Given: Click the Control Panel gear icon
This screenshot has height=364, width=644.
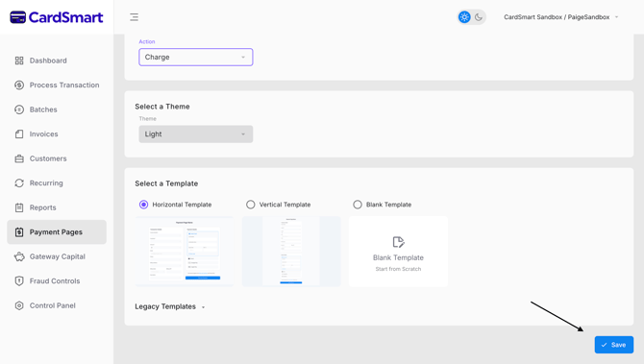Looking at the screenshot, I should point(19,305).
